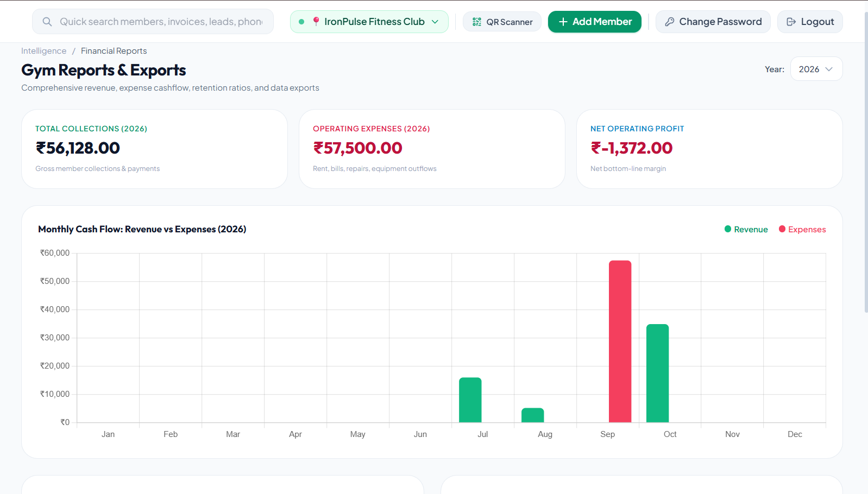Click the plus icon on Add Member
868x494 pixels.
click(x=563, y=22)
